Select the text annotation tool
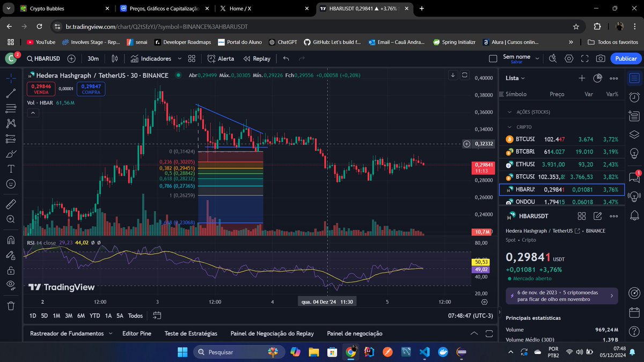644x362 pixels. pyautogui.click(x=11, y=169)
